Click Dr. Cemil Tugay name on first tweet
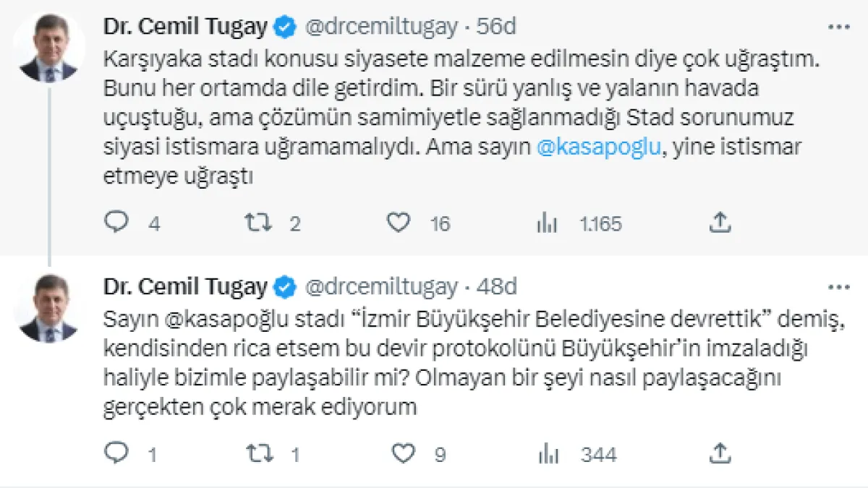Screen dimensions: 868x488 click(186, 27)
